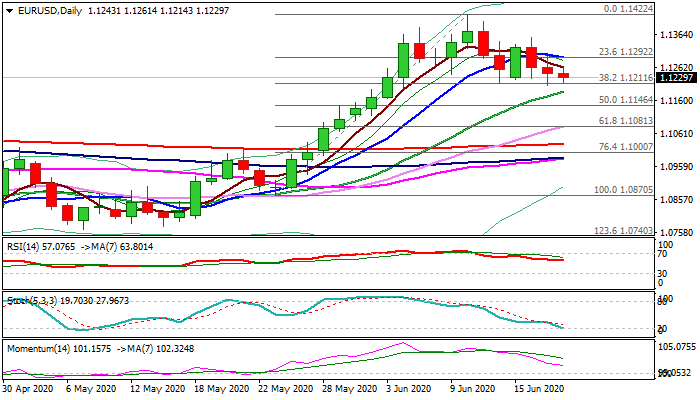Screen dimensions: 700x400
Task: Click the date label 22 May 2020
Action: tap(286, 389)
